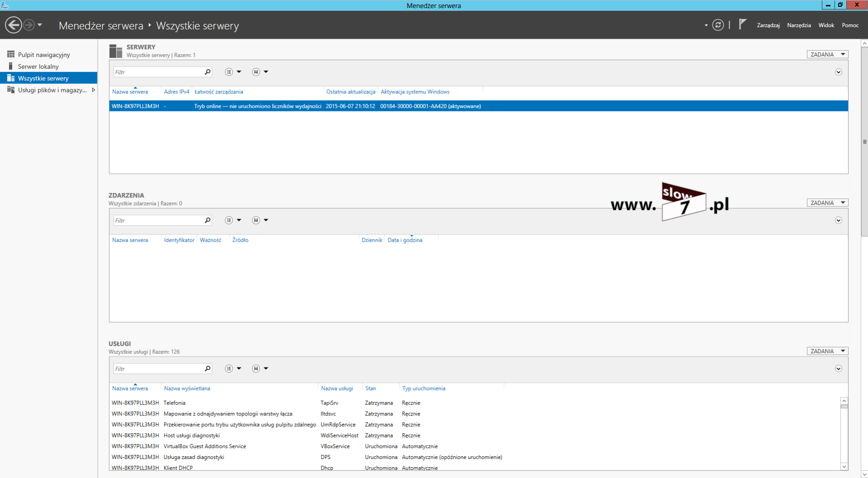Select Serwer lokalny in sidebar
The height and width of the screenshot is (478, 868).
point(38,66)
